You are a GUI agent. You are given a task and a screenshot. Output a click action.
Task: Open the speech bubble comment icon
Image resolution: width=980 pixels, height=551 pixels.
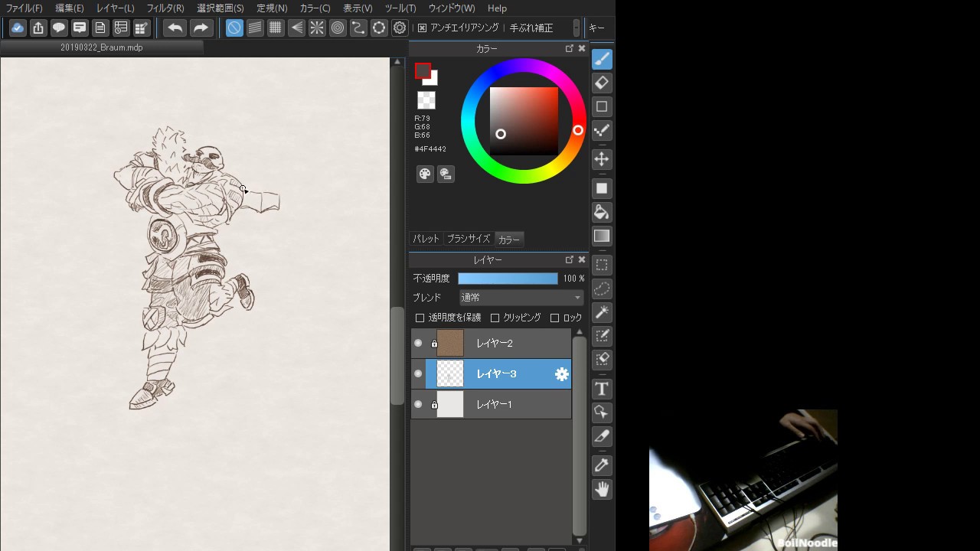point(59,28)
